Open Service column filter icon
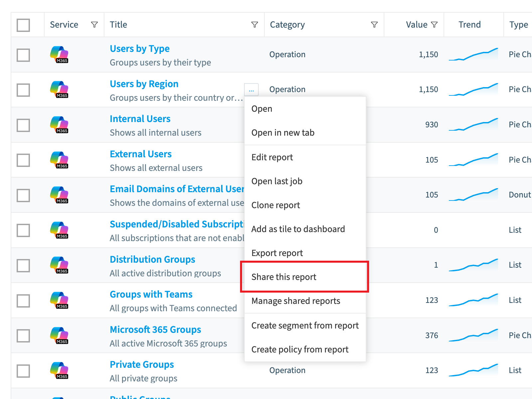This screenshot has width=532, height=399. coord(94,25)
